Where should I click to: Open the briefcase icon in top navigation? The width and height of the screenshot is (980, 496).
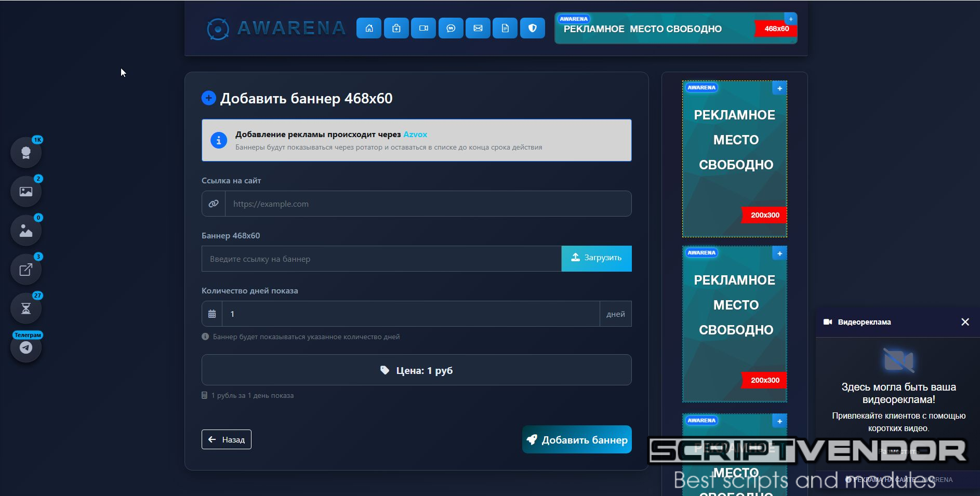coord(396,28)
